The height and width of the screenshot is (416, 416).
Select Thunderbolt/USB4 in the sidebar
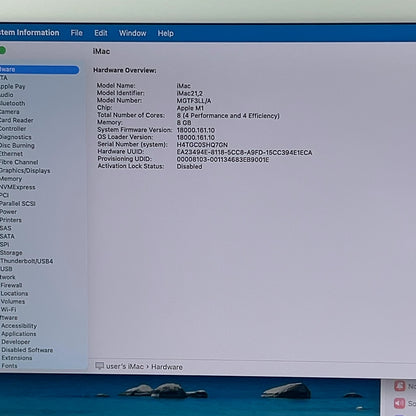(26, 261)
